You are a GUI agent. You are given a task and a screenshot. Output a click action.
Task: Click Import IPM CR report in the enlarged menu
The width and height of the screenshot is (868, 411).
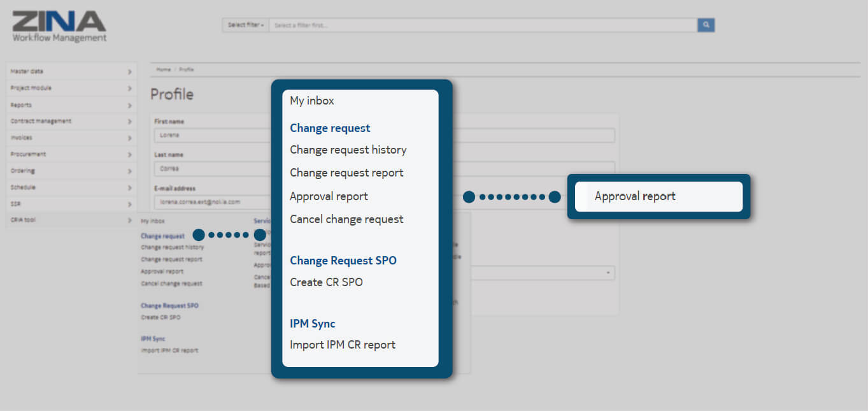(343, 345)
